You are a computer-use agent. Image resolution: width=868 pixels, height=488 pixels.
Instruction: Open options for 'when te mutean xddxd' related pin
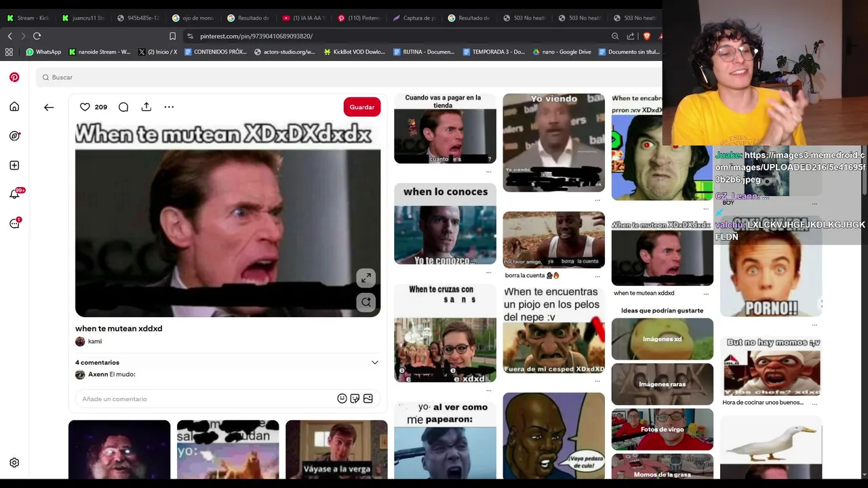[706, 293]
